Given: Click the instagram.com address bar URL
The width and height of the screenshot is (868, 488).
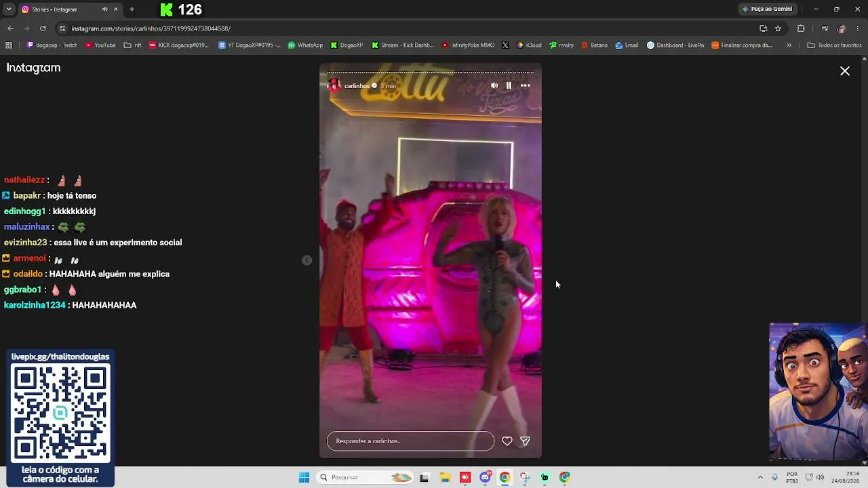Looking at the screenshot, I should click(x=151, y=28).
